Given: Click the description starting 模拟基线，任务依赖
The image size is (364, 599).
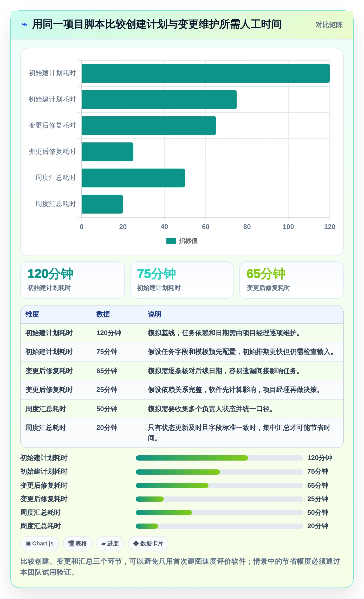Looking at the screenshot, I should coord(224,333).
